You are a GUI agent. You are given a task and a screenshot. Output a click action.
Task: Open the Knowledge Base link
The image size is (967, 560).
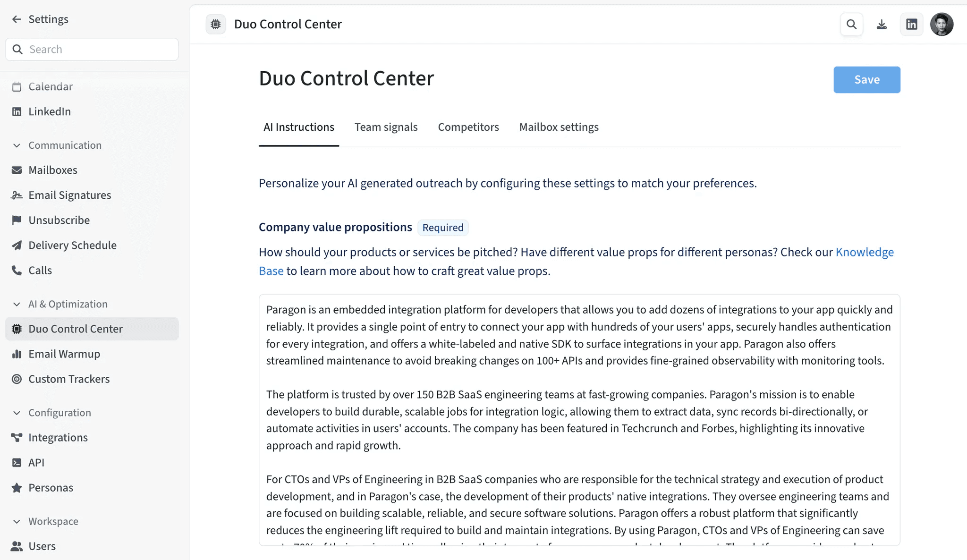[864, 252]
